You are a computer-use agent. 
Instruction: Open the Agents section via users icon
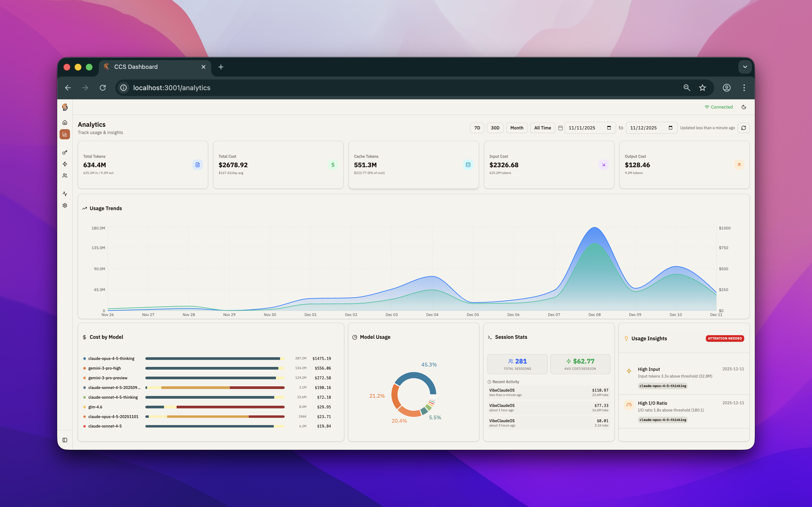(x=65, y=175)
